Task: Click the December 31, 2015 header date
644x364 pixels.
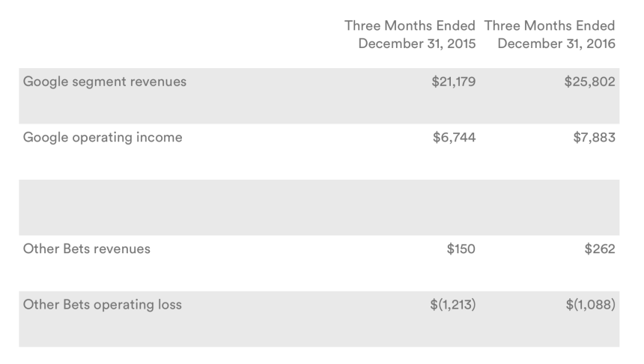Action: click(x=416, y=43)
